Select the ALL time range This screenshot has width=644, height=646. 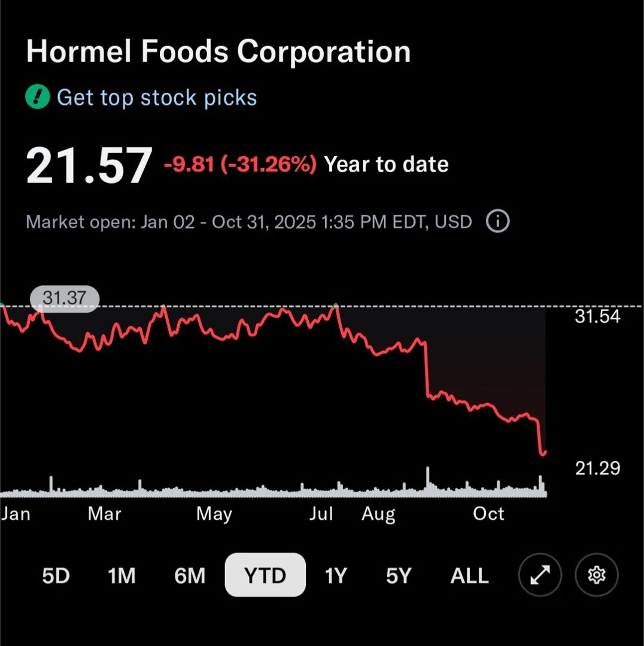[469, 575]
